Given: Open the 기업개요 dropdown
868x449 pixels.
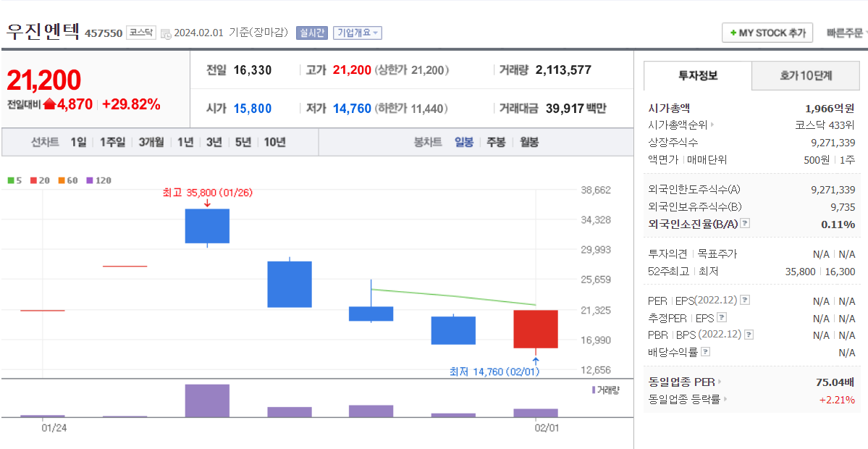Looking at the screenshot, I should click(x=358, y=33).
